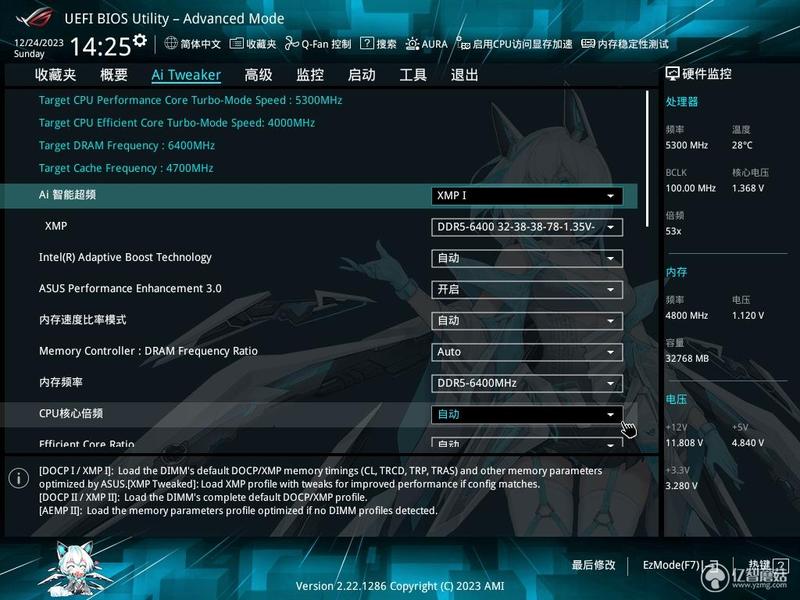Select the CPU核心倍频 row label
Screen dimensions: 800x600
click(x=71, y=414)
